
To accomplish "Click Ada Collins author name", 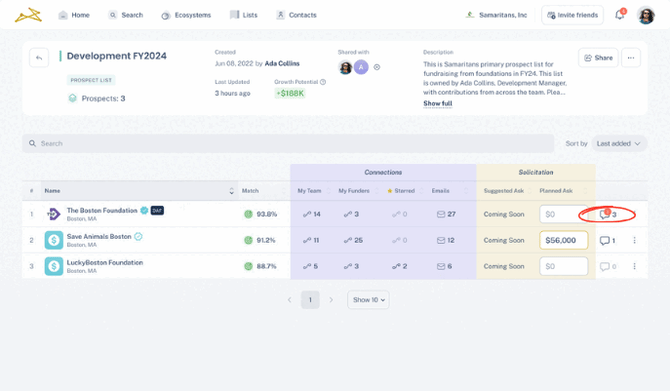I will [x=282, y=63].
